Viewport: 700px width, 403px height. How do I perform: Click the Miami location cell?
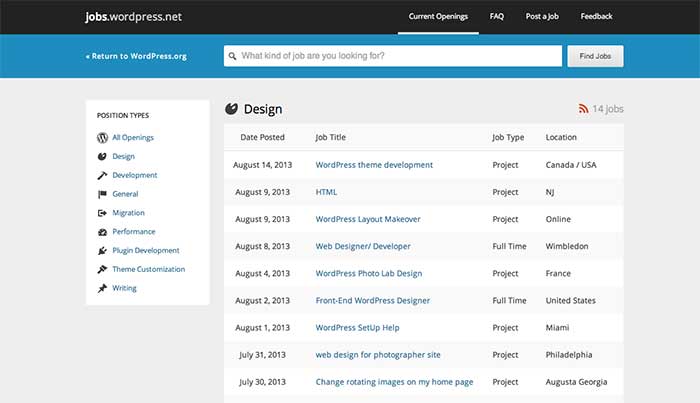pyautogui.click(x=557, y=328)
